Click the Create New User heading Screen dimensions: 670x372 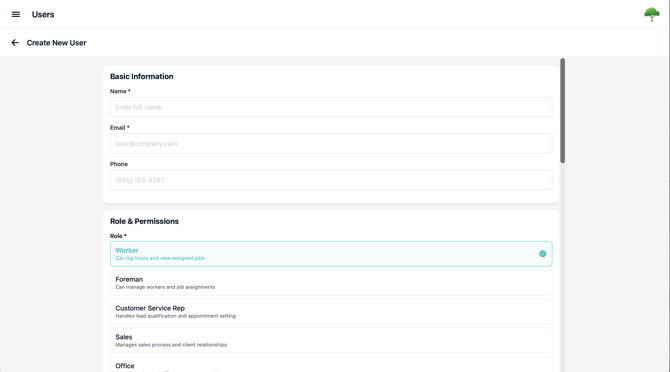click(x=56, y=43)
